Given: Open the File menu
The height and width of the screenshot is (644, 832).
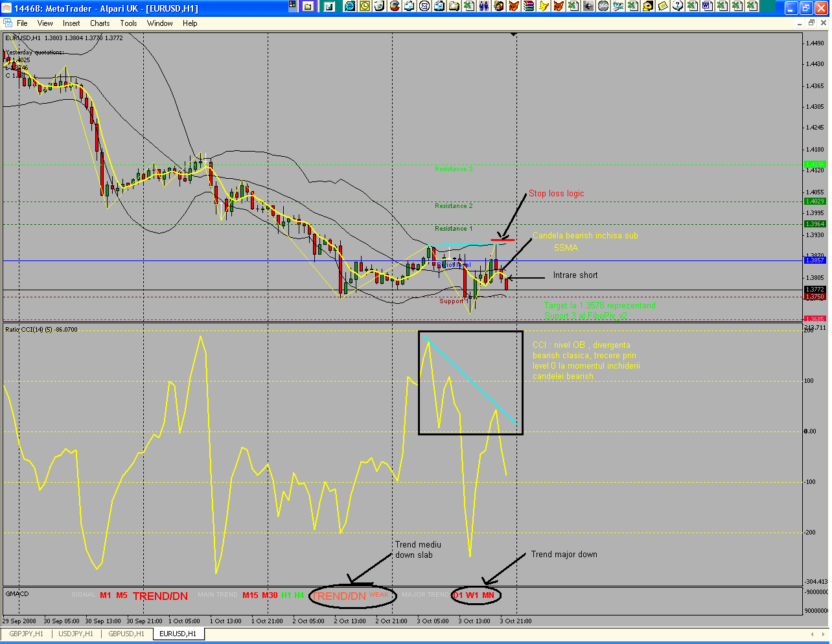Looking at the screenshot, I should point(22,23).
